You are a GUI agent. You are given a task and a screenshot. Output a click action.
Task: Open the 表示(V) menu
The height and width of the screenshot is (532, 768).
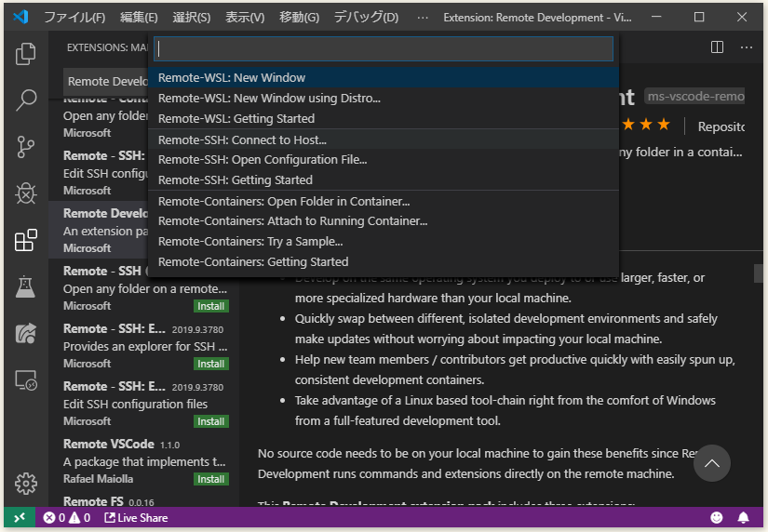(245, 17)
